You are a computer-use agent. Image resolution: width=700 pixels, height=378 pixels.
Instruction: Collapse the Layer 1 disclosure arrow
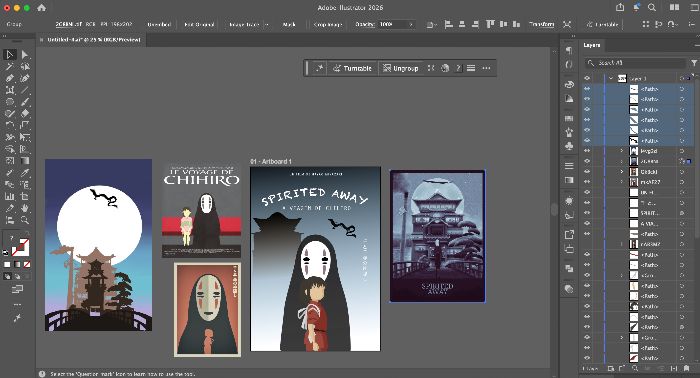(611, 78)
